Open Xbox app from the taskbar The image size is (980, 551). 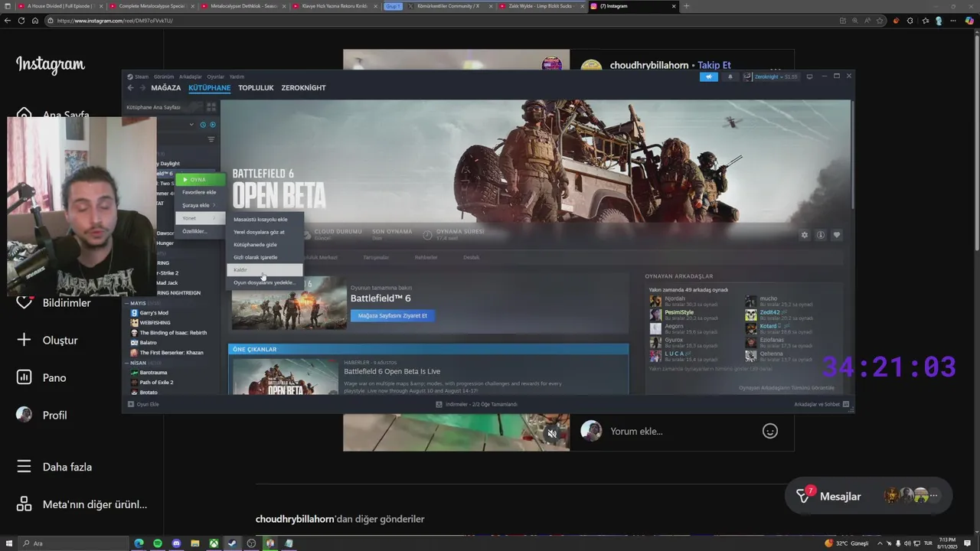(214, 543)
